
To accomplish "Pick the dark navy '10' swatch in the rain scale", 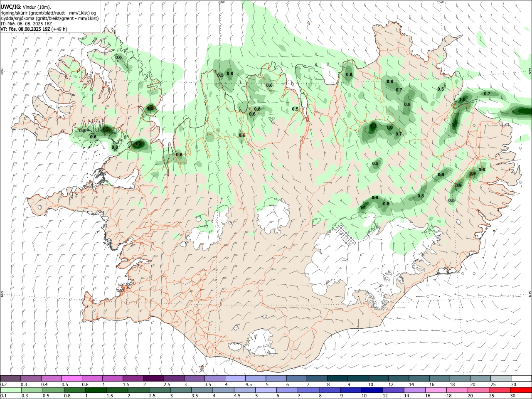I will tap(371, 390).
